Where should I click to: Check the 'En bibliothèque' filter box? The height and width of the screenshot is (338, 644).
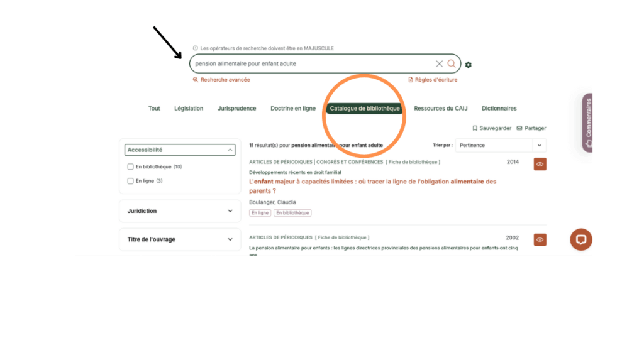pos(131,167)
